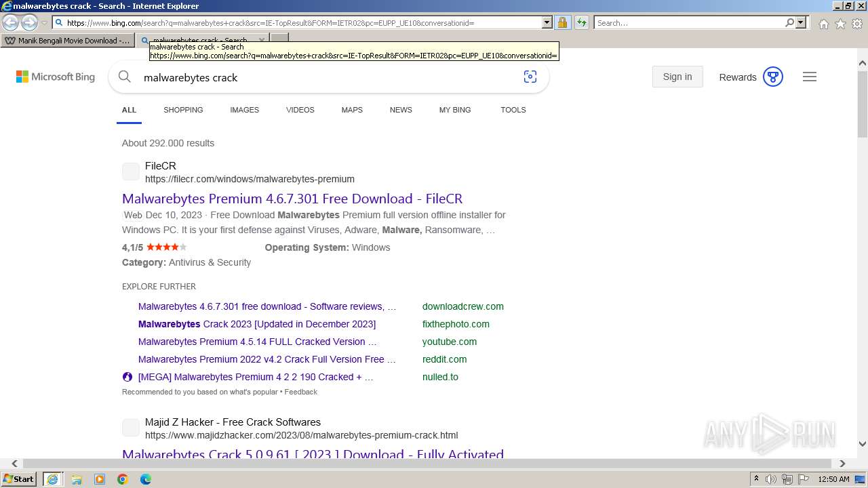
Task: Switch to MAPS results tab
Action: (352, 110)
